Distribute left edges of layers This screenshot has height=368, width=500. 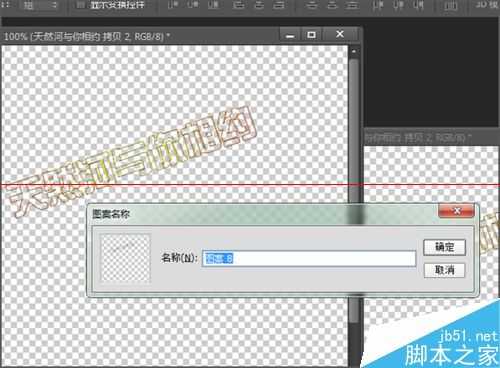tap(378, 5)
